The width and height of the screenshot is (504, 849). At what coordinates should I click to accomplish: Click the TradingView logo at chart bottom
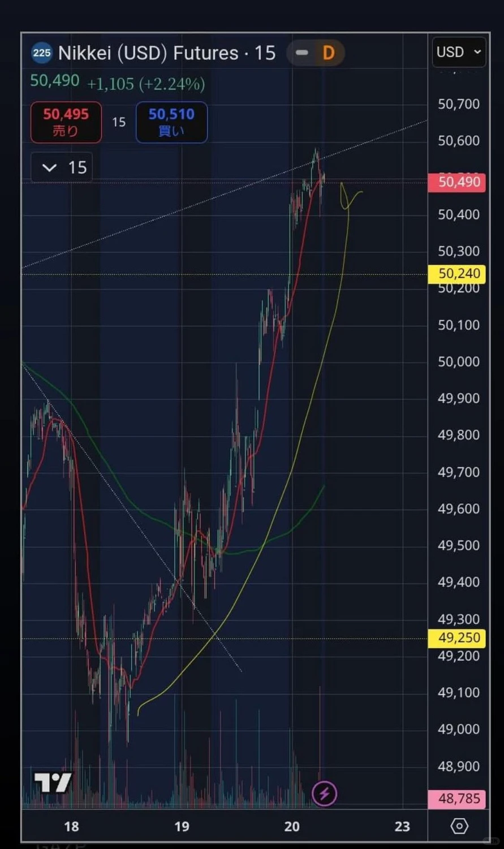click(53, 782)
